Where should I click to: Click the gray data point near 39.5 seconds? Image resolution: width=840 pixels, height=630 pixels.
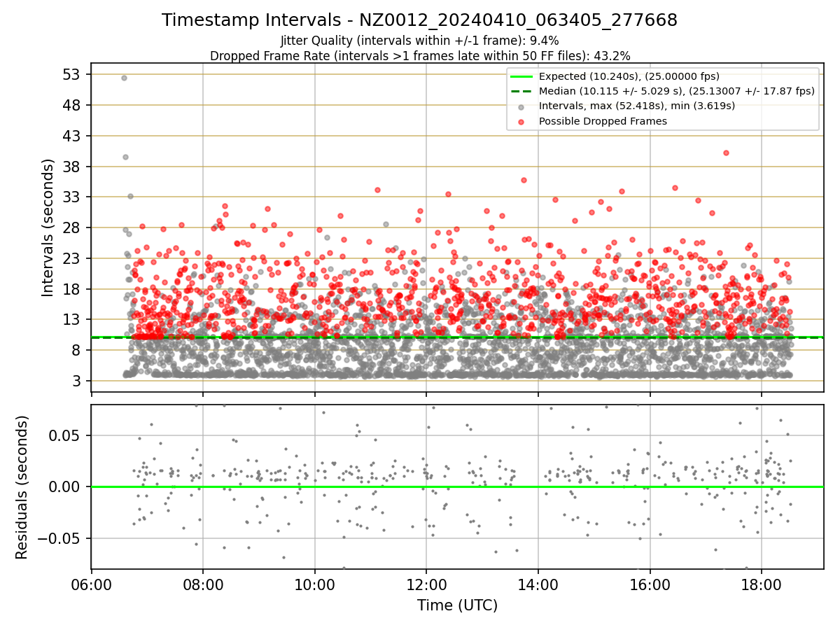pos(125,157)
